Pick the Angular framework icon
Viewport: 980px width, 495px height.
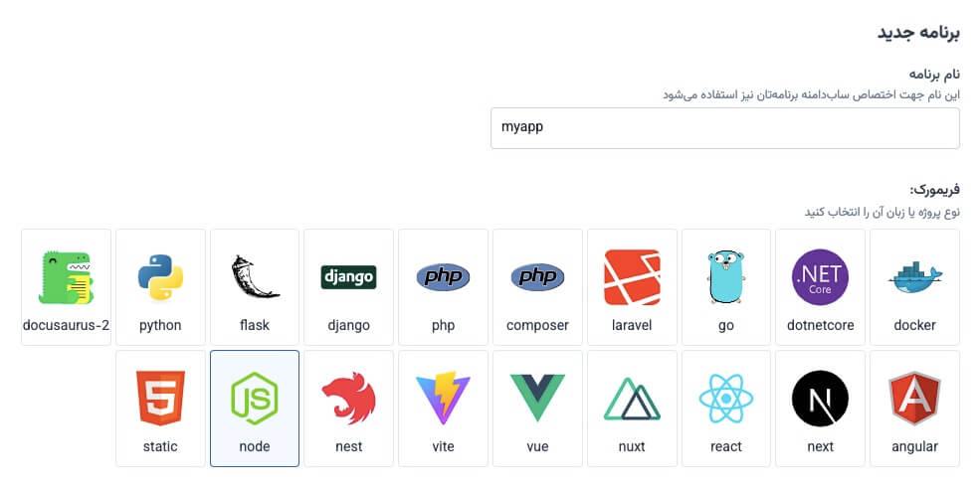click(914, 399)
